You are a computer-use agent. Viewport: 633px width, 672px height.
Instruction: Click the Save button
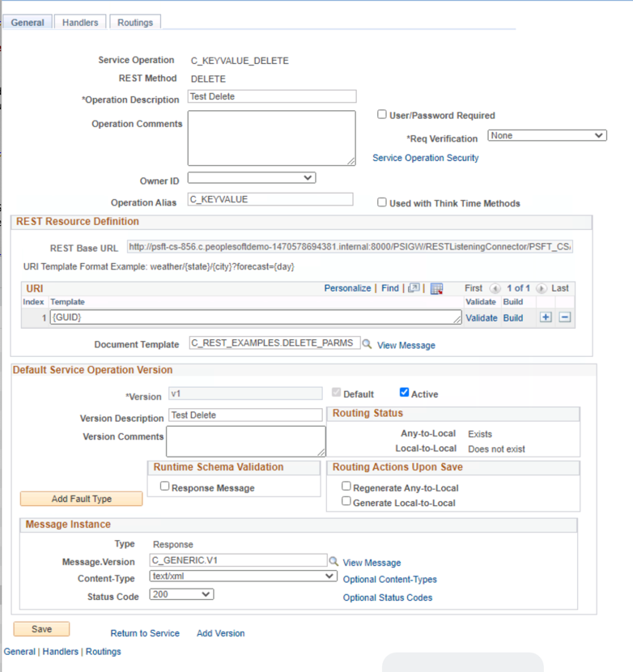pyautogui.click(x=41, y=629)
